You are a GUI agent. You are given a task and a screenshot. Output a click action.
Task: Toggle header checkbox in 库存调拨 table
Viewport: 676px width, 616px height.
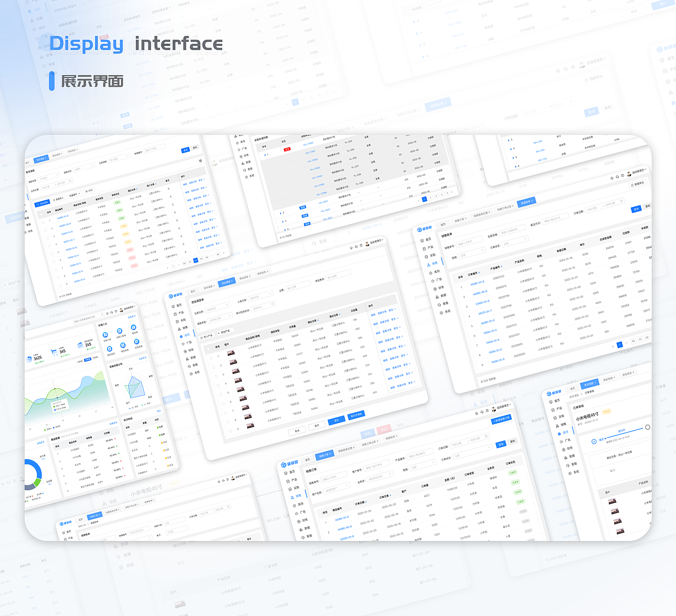41,214
